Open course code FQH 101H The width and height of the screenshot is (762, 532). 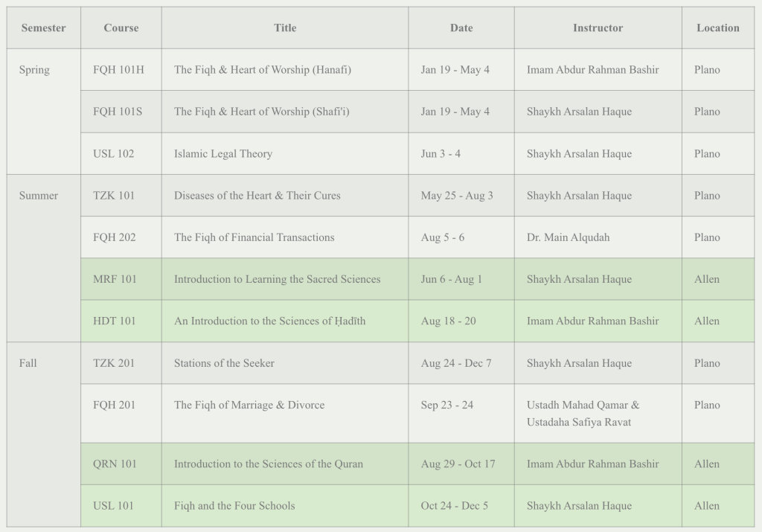118,70
